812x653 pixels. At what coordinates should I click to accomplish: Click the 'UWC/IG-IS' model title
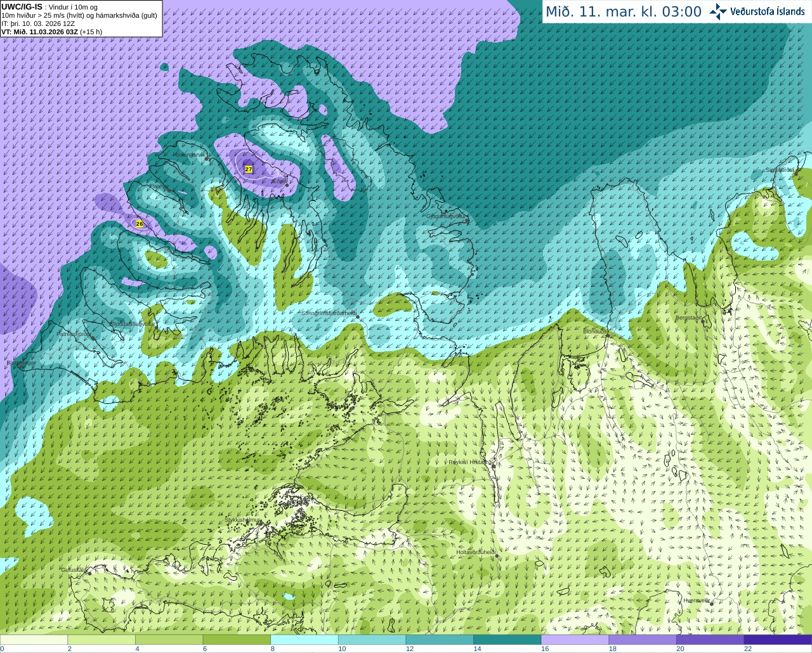22,6
